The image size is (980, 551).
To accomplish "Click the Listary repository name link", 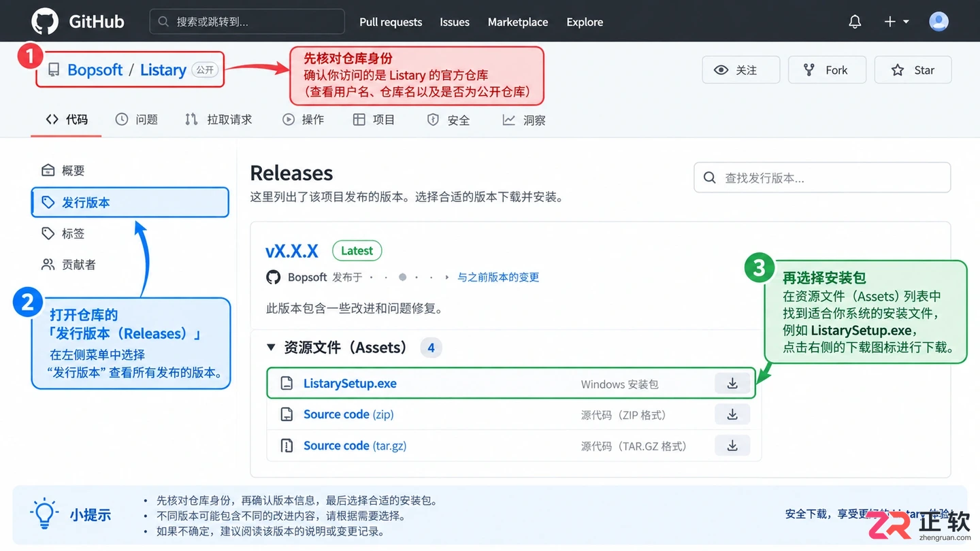I will [163, 70].
